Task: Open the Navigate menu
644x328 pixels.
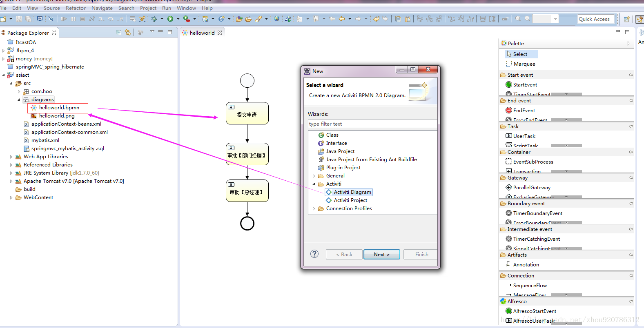Action: 102,8
